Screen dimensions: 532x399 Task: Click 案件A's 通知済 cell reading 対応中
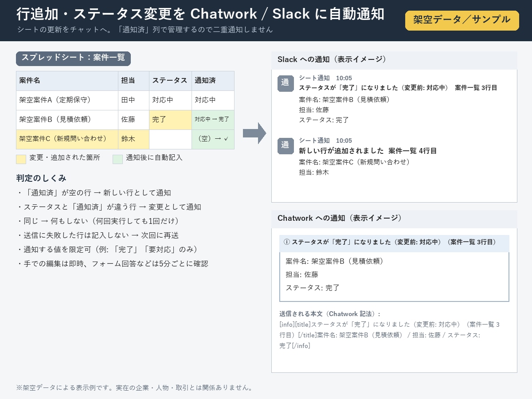tap(213, 100)
